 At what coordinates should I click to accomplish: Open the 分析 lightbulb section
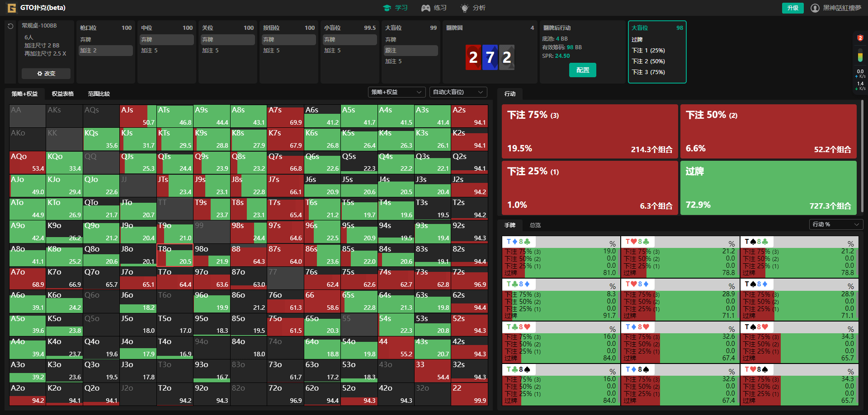click(x=473, y=8)
